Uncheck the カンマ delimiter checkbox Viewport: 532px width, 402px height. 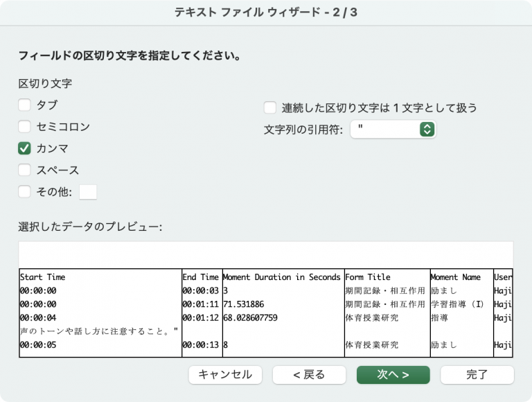point(25,148)
